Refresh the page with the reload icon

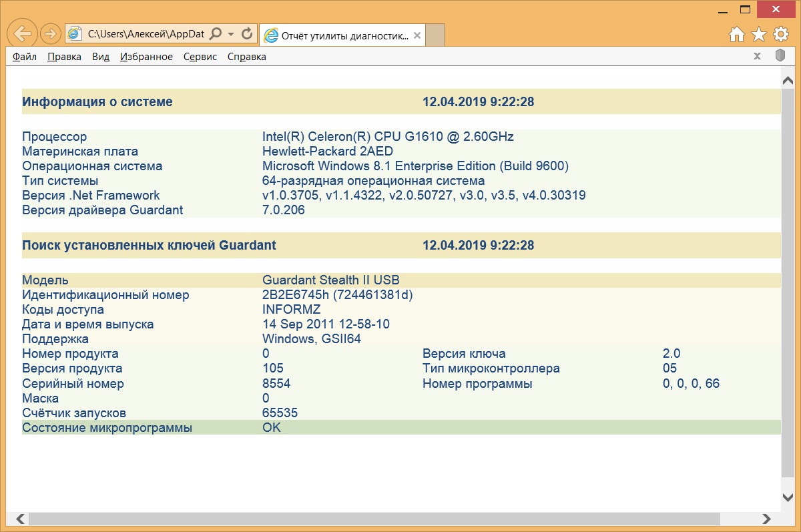click(x=247, y=33)
